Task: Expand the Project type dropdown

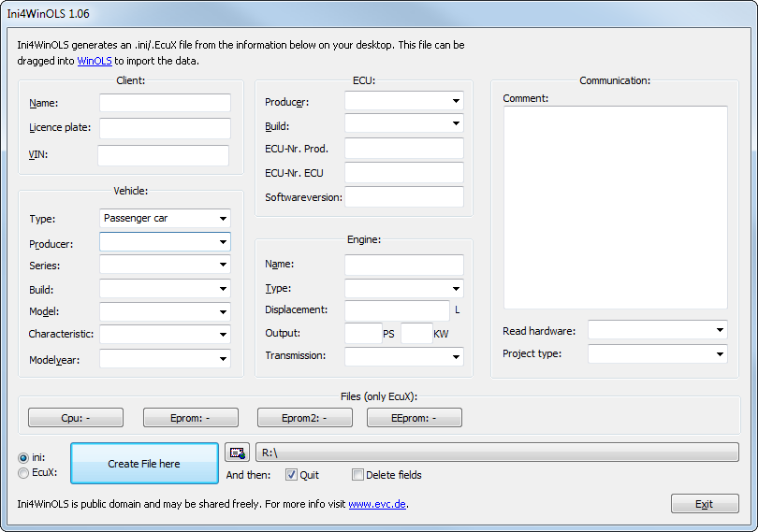Action: 658,353
